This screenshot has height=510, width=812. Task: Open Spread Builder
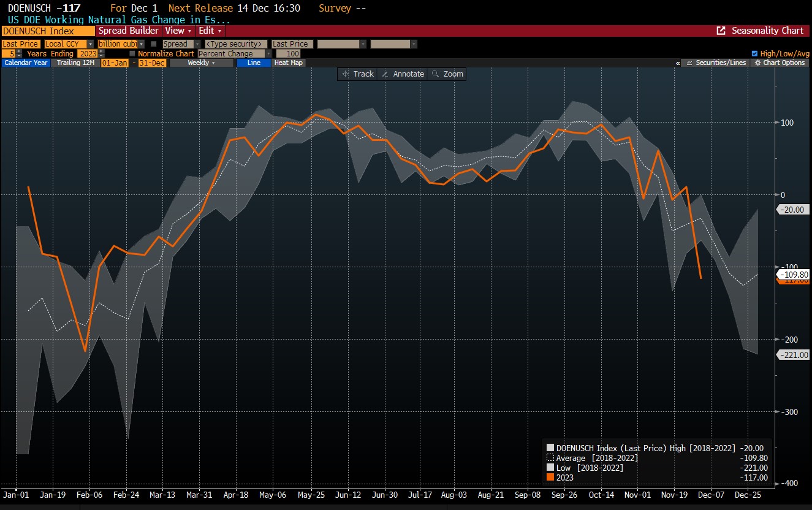pos(129,31)
